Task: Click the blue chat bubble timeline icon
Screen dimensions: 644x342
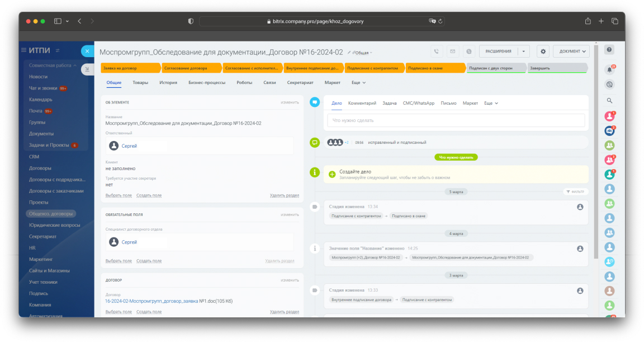Action: tap(315, 102)
